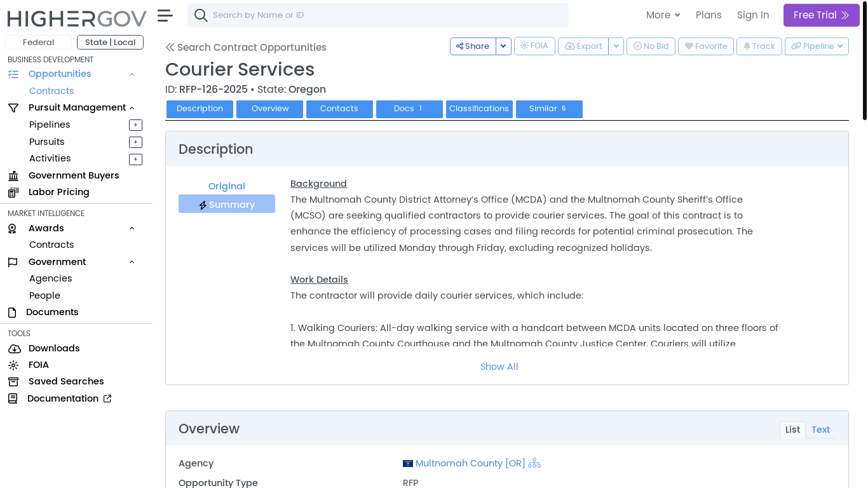The width and height of the screenshot is (868, 488).
Task: Click the Export button
Action: coord(583,46)
